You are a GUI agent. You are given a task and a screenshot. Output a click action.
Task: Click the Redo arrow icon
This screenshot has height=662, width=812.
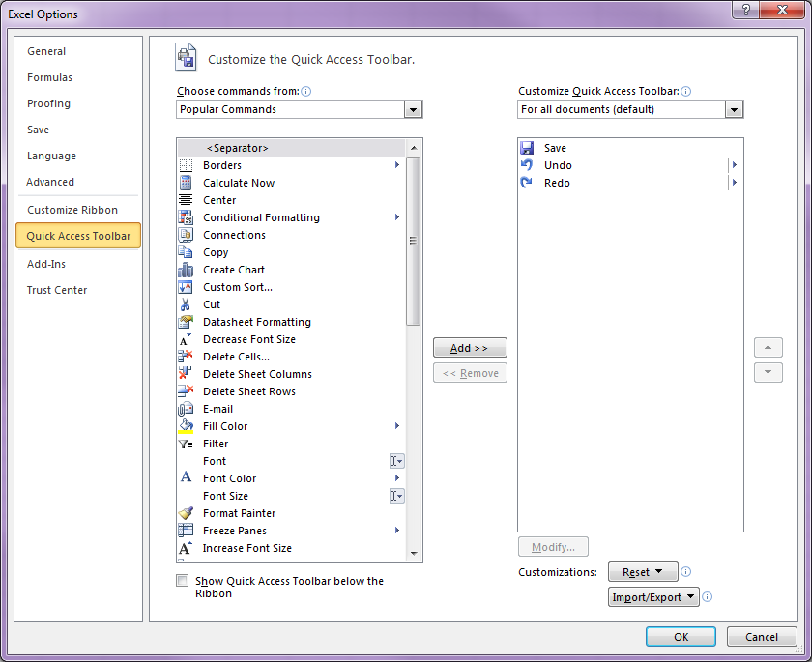pyautogui.click(x=527, y=183)
